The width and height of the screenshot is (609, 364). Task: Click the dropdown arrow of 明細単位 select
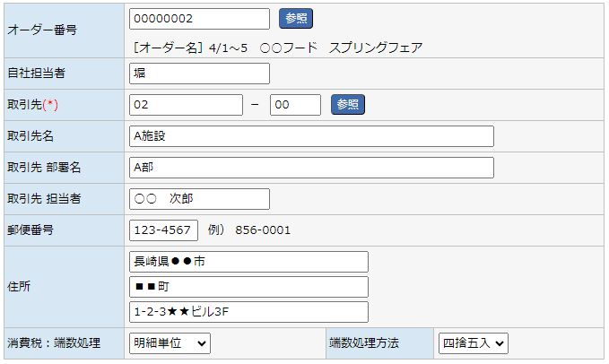[x=201, y=343]
